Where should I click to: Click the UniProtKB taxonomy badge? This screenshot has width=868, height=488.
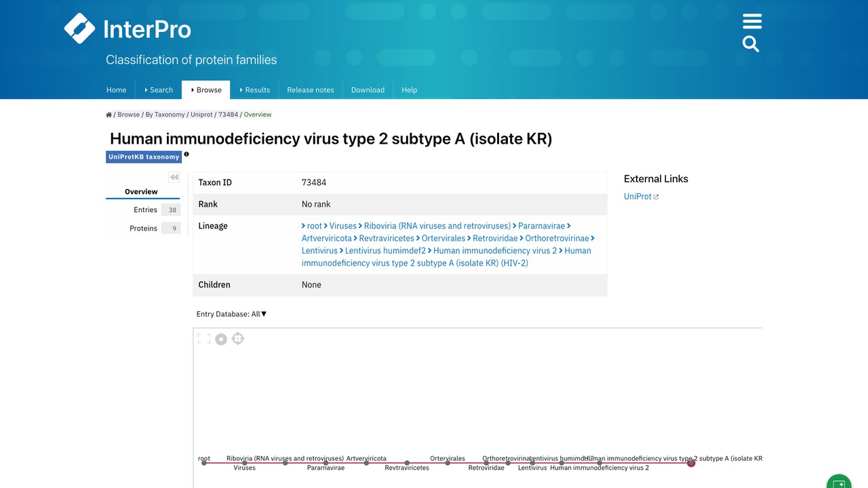coord(144,157)
